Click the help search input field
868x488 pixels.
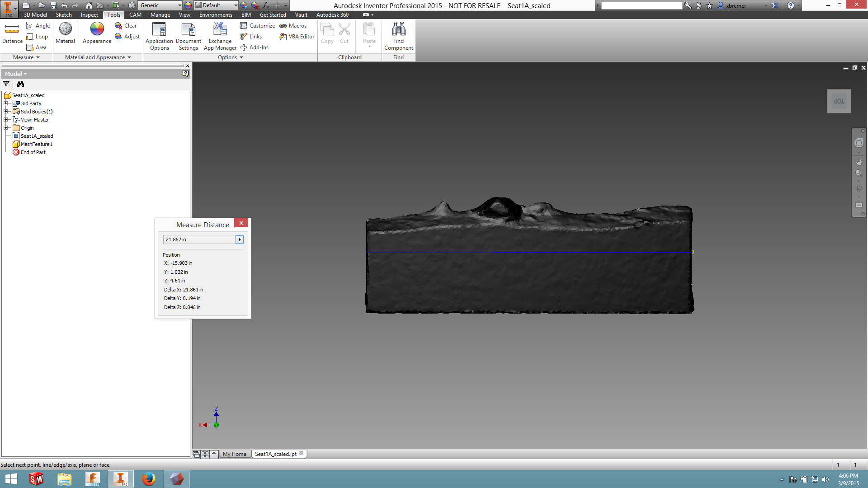[x=642, y=5]
